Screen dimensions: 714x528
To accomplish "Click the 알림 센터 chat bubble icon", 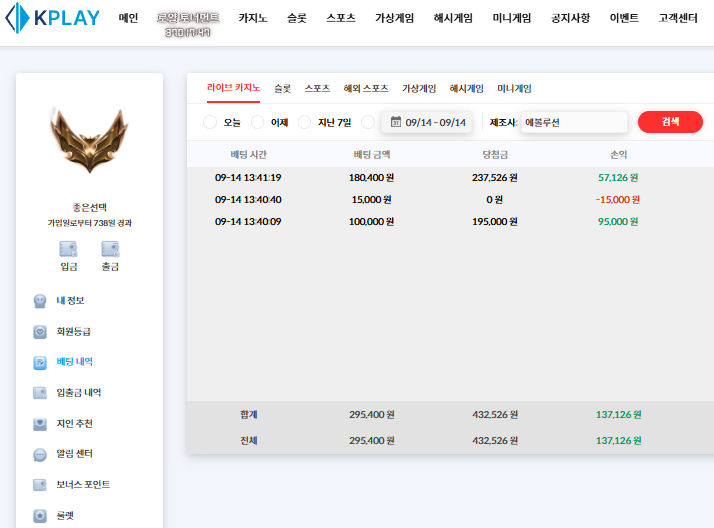I will point(40,454).
